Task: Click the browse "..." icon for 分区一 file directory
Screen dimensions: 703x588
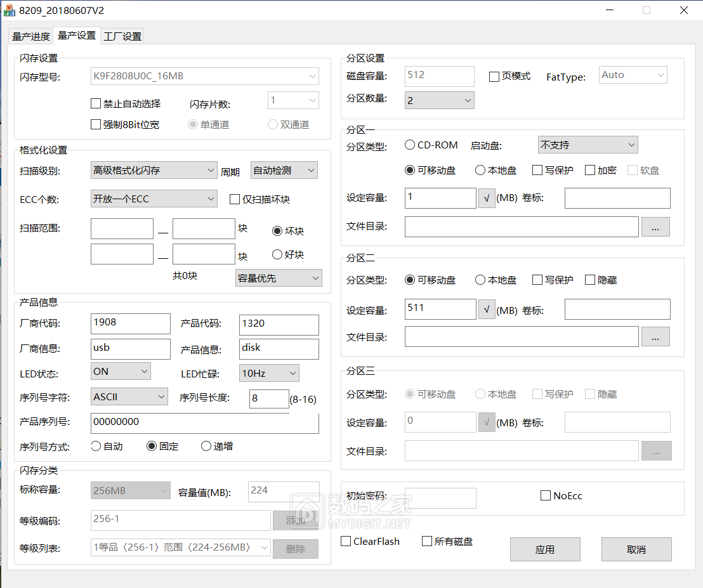Action: (655, 226)
